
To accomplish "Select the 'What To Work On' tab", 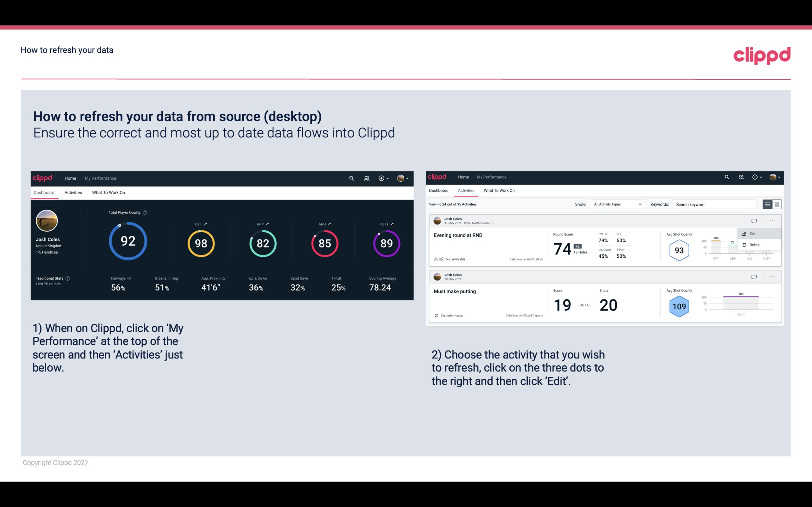I will (108, 193).
